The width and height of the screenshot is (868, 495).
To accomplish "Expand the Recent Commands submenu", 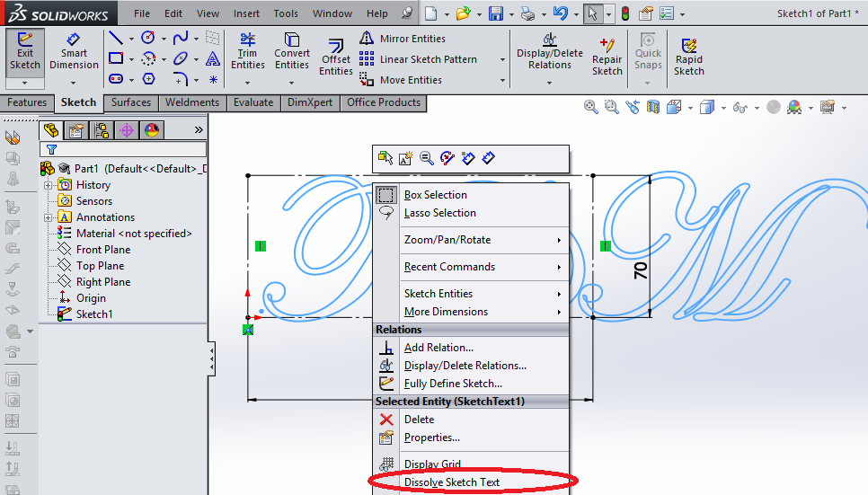I will tap(559, 267).
